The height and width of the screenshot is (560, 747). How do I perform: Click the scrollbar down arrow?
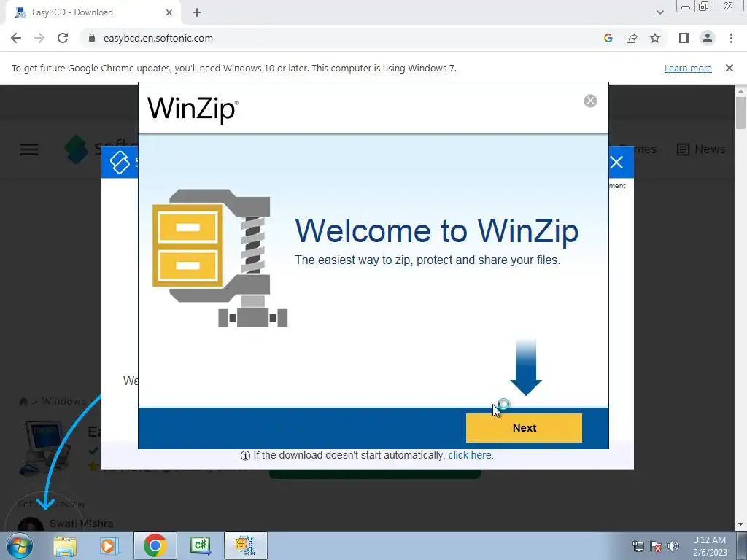click(740, 525)
